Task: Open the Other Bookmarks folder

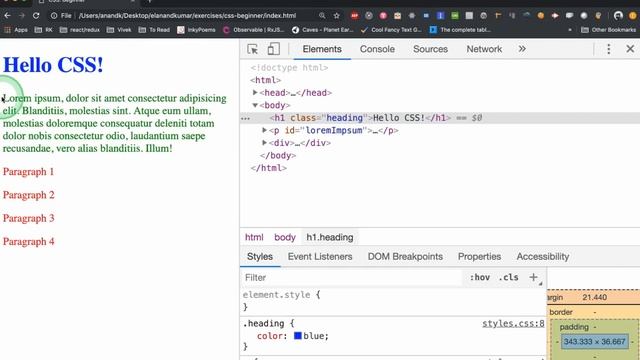Action: click(608, 30)
